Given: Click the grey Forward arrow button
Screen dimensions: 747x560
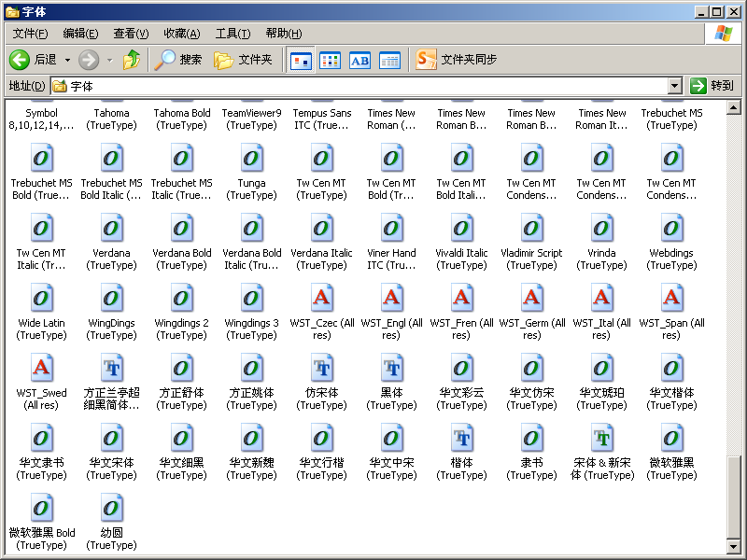Looking at the screenshot, I should (x=89, y=60).
